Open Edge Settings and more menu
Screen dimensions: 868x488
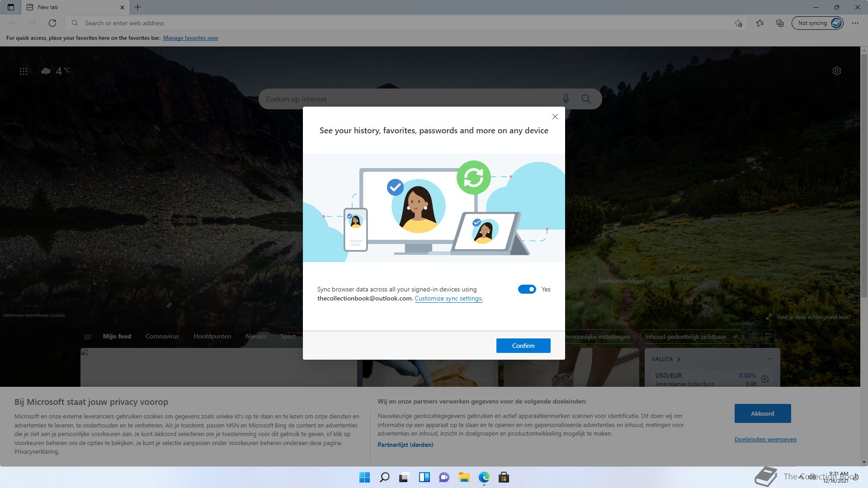855,23
